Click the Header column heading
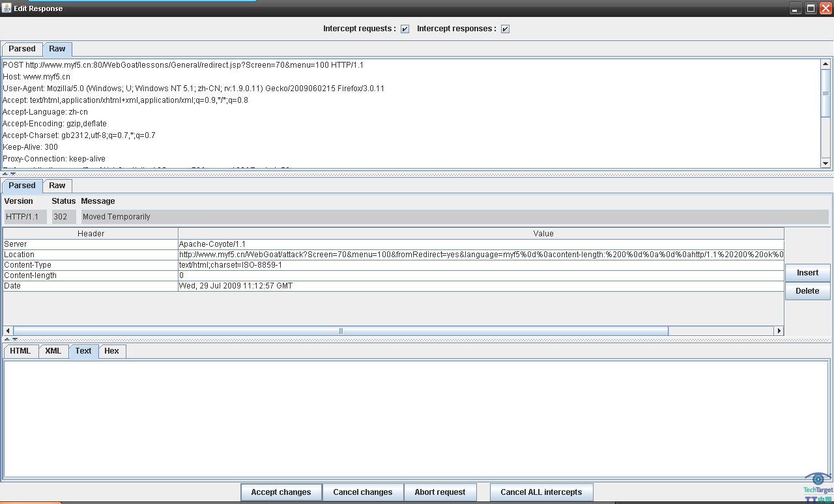The height and width of the screenshot is (504, 834). tap(91, 233)
